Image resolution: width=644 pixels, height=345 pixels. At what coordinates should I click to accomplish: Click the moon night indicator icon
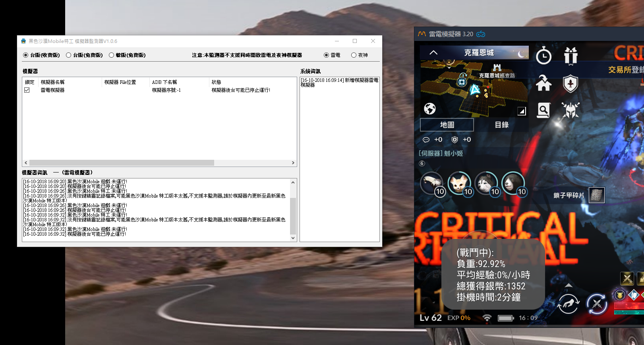[x=521, y=53]
